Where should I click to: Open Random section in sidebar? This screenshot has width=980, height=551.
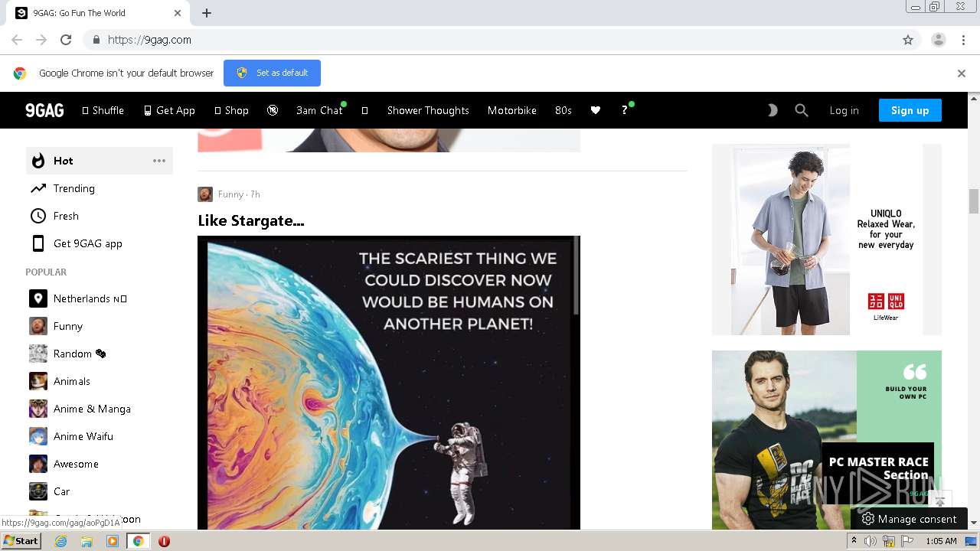(100, 354)
